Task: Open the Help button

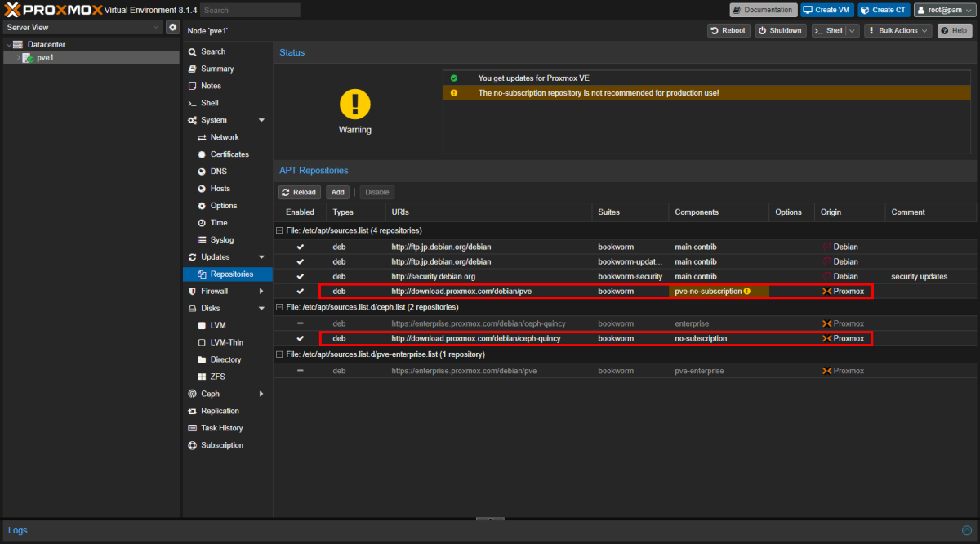Action: (955, 30)
